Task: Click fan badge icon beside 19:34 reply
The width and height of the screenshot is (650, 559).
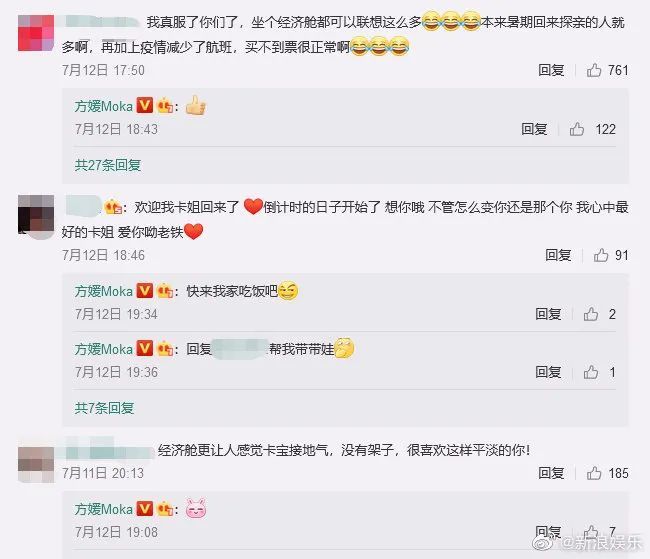Action: point(165,291)
